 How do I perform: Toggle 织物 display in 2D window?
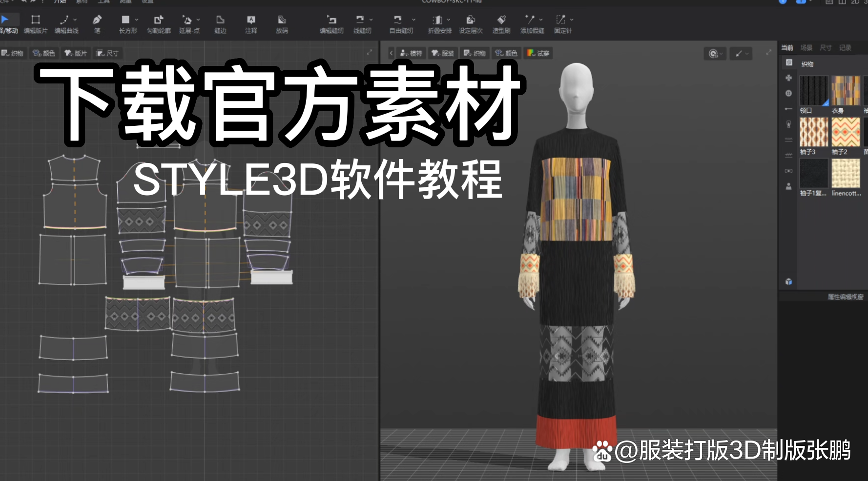pos(13,53)
